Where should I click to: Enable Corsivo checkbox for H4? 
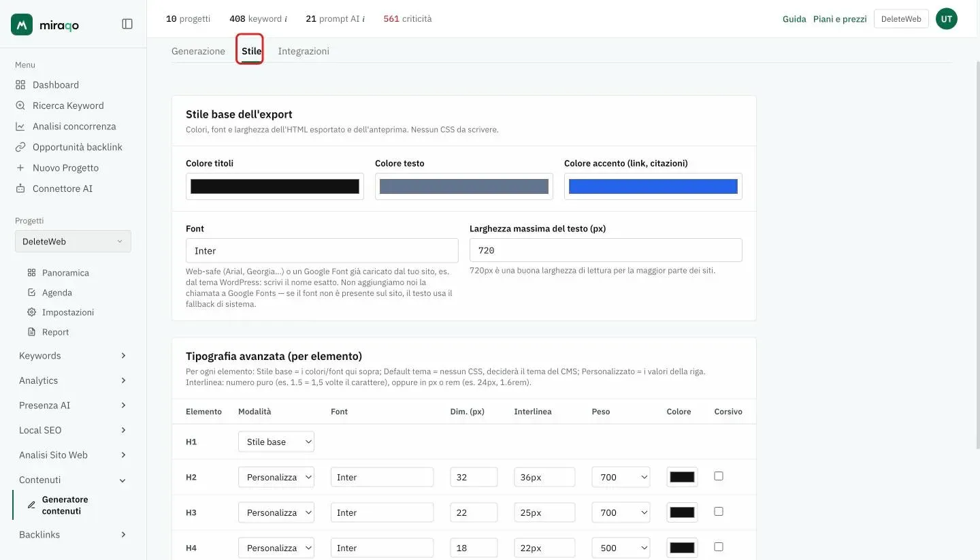[719, 547]
